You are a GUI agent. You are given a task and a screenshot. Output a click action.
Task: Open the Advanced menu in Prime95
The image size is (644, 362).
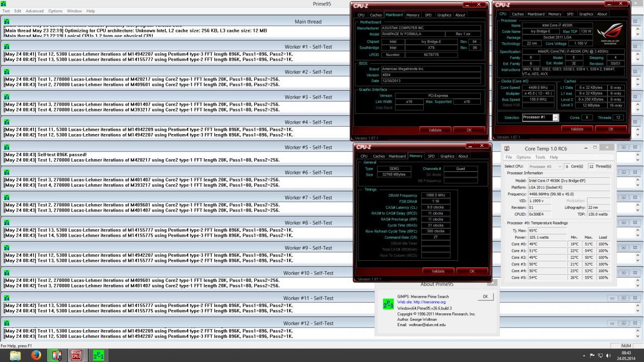tap(34, 11)
